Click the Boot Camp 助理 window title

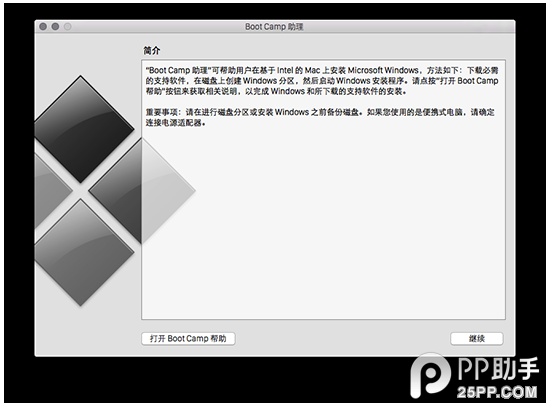tap(274, 27)
